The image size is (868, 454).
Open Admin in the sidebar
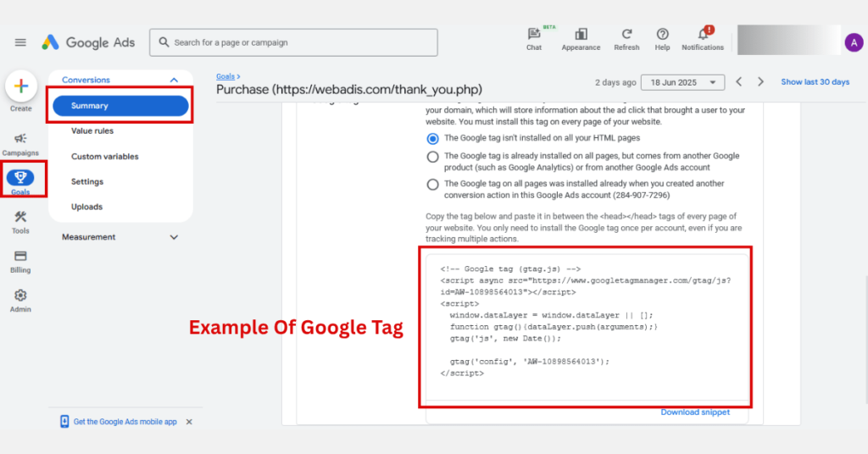point(20,301)
